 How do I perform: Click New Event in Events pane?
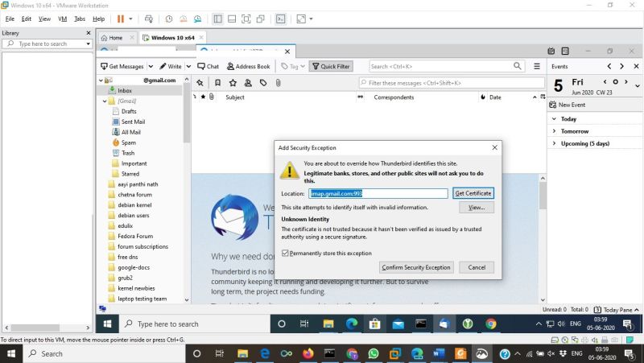pos(568,105)
